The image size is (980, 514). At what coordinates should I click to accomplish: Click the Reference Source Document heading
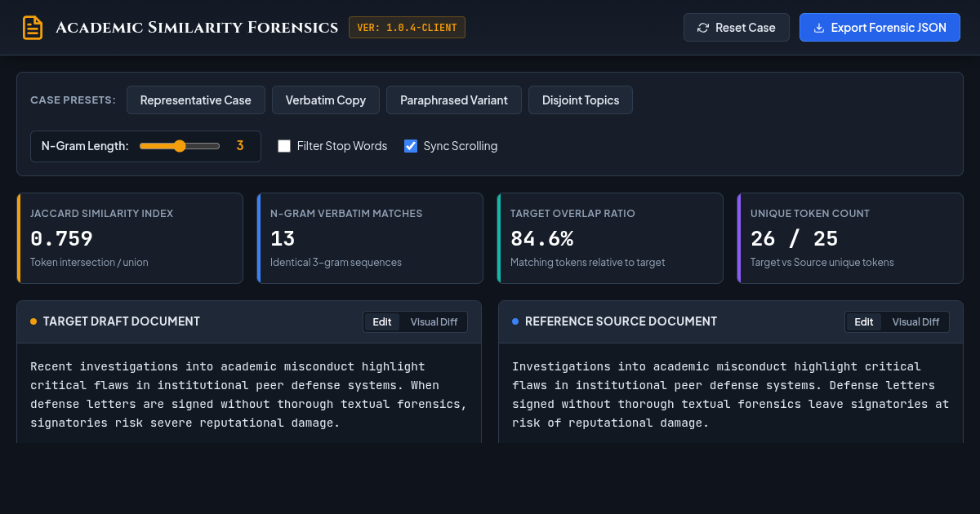coord(621,321)
